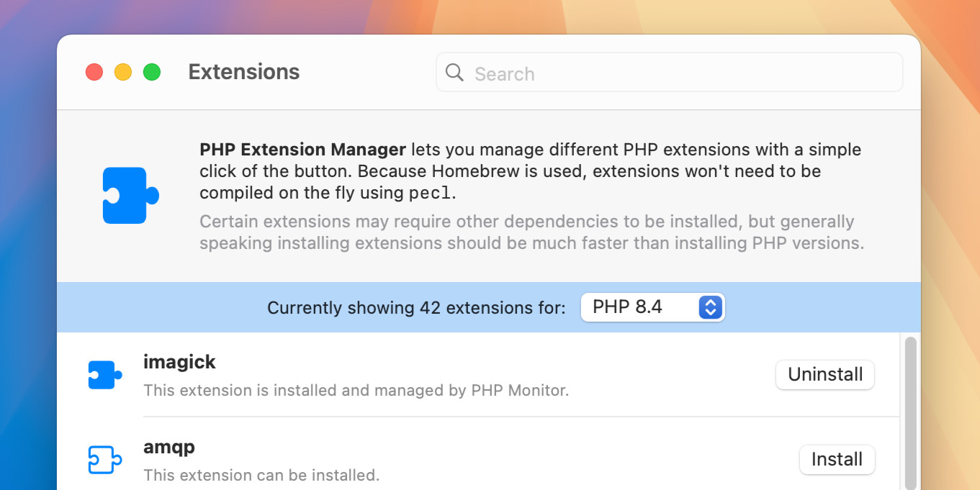The image size is (980, 490).
Task: Click the blue chevron arrows of version selector
Action: (x=710, y=307)
